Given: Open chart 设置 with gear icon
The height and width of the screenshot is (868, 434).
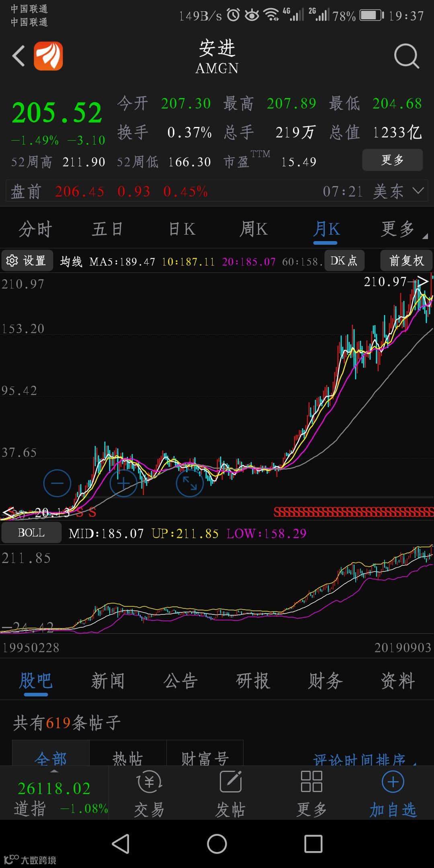Looking at the screenshot, I should pos(27,261).
